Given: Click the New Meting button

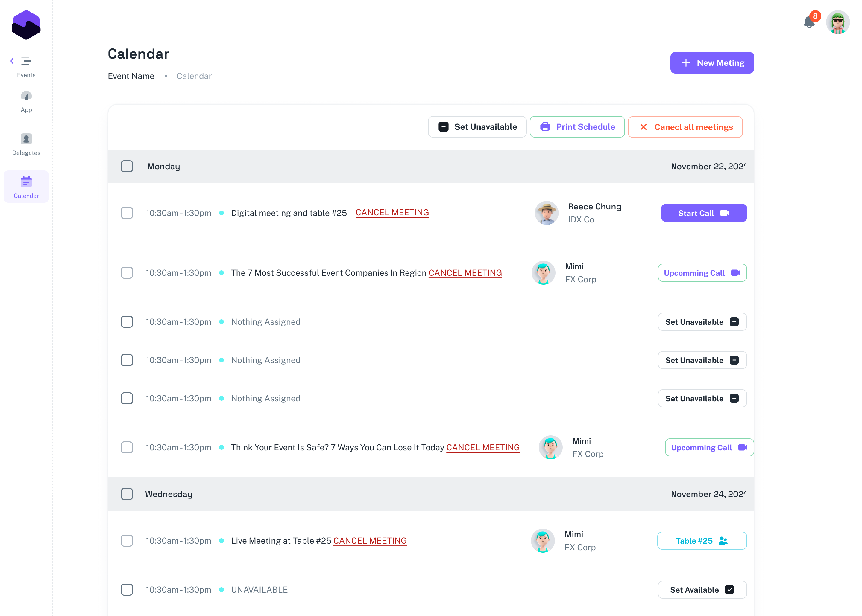Looking at the screenshot, I should pos(712,63).
